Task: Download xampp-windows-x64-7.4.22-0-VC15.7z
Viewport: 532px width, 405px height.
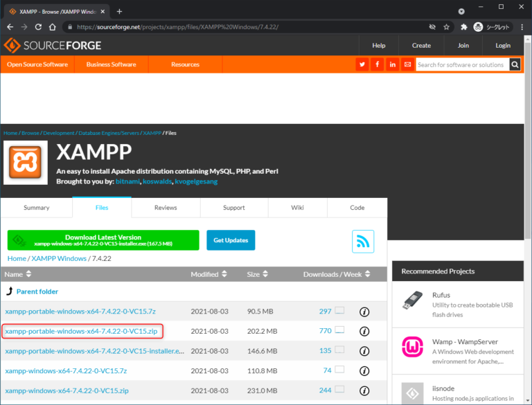Action: coord(66,371)
